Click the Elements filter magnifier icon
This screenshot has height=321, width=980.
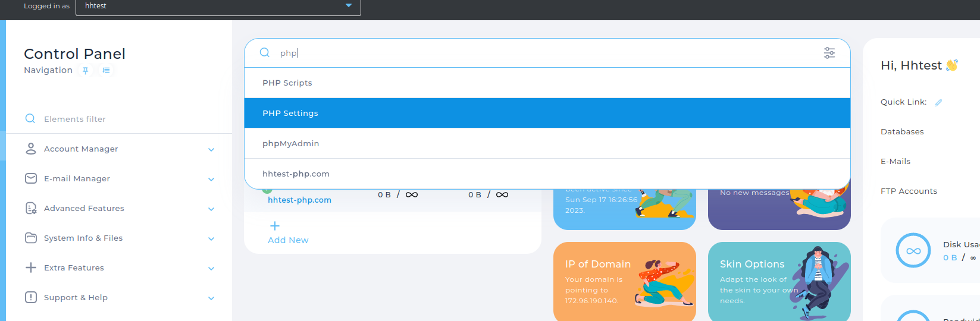pos(30,119)
